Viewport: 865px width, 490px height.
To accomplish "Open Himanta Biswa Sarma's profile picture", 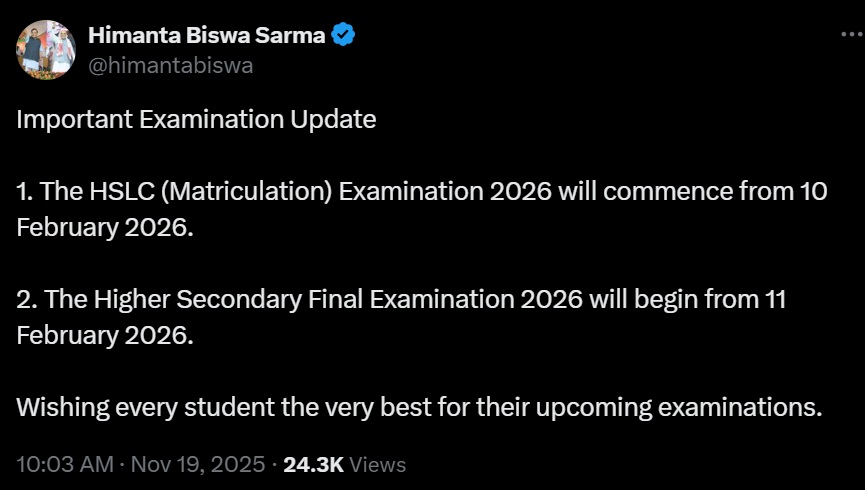I will pyautogui.click(x=46, y=49).
